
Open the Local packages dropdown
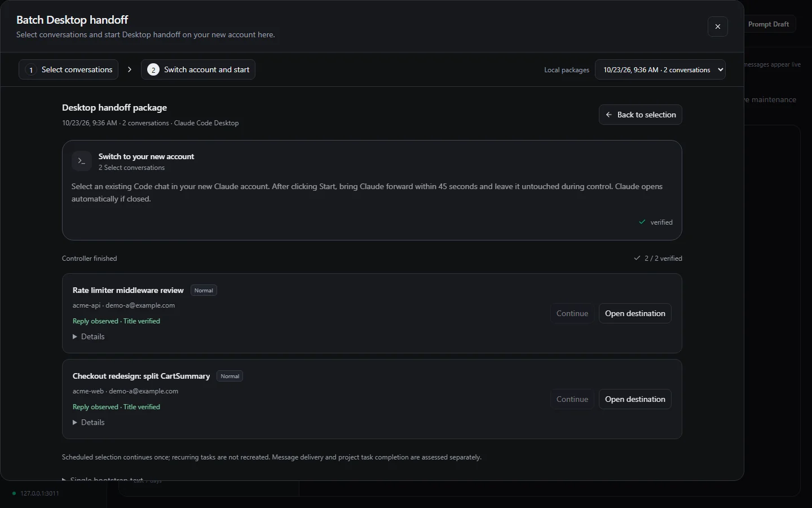click(x=660, y=69)
